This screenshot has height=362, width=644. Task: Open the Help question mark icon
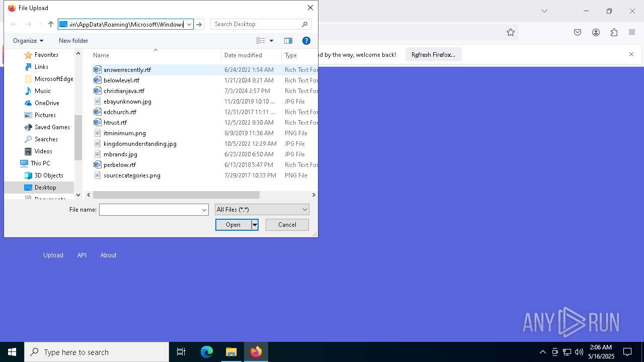[x=306, y=41]
